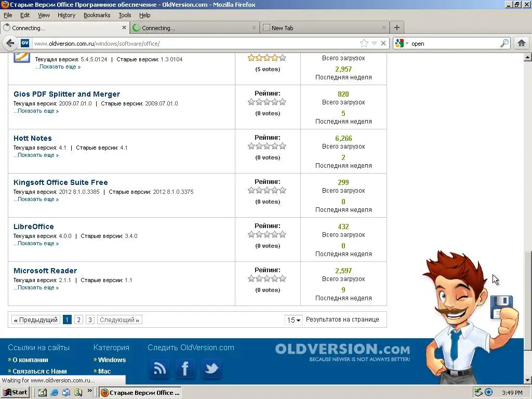Rate Gios PDF Splitter with stars

(267, 102)
